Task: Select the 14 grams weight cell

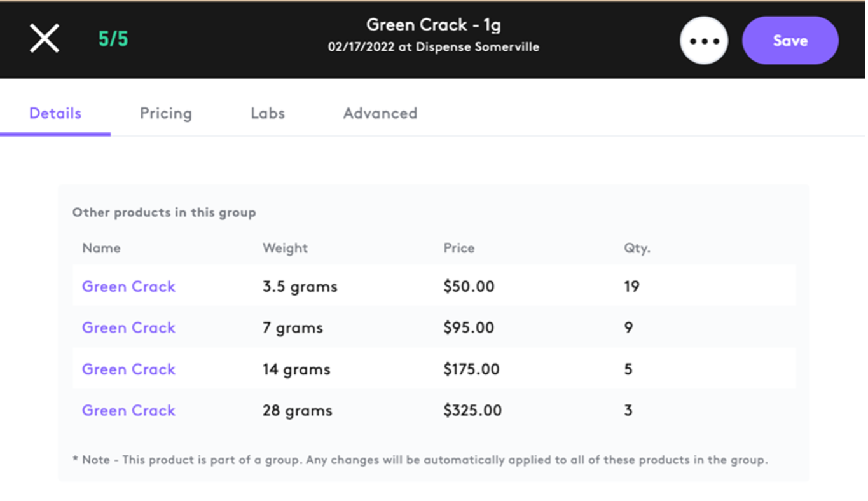Action: point(296,369)
